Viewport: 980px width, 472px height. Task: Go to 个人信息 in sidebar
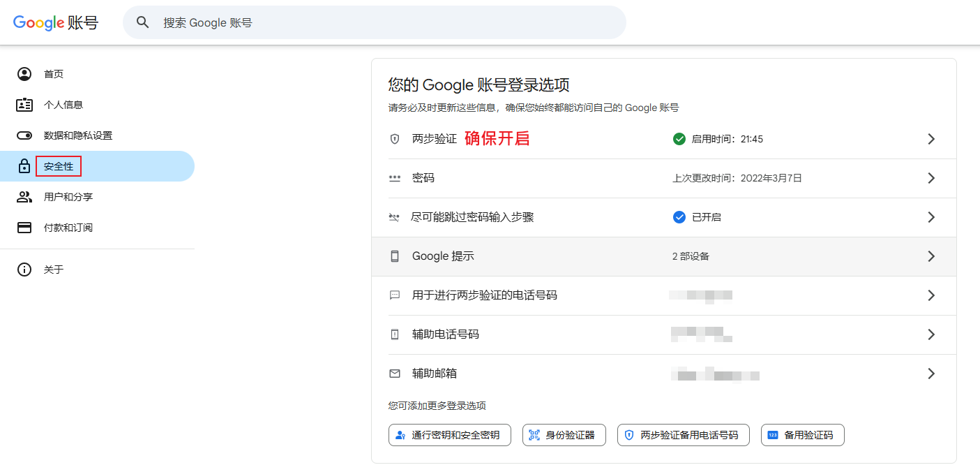tap(63, 105)
